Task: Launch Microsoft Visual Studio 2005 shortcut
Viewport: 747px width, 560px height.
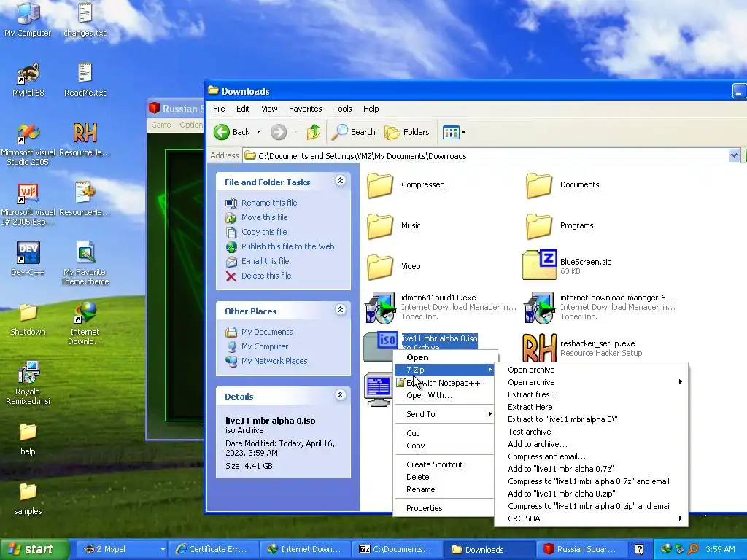Action: (28, 144)
